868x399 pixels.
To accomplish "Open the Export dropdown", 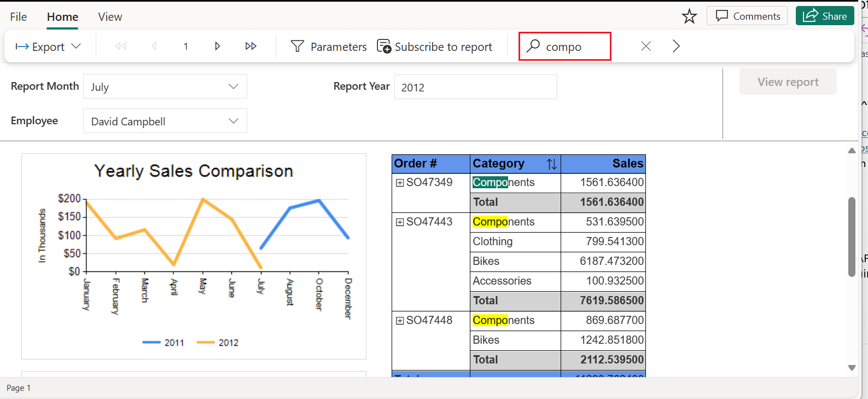I will [48, 47].
